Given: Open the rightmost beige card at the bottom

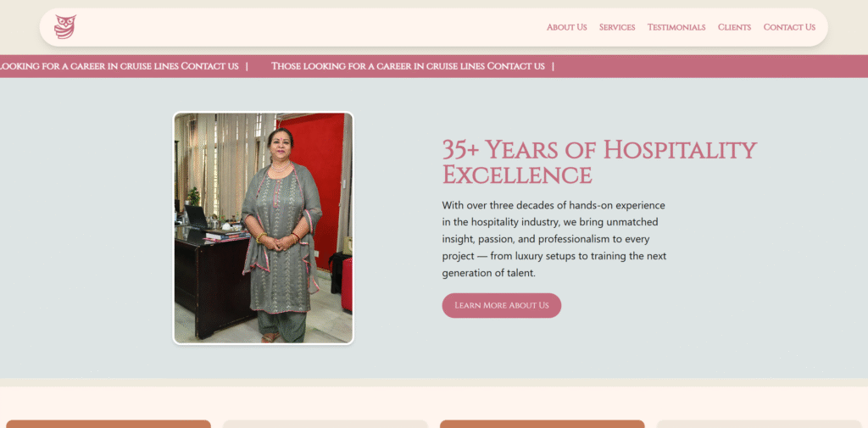Looking at the screenshot, I should click(759, 424).
